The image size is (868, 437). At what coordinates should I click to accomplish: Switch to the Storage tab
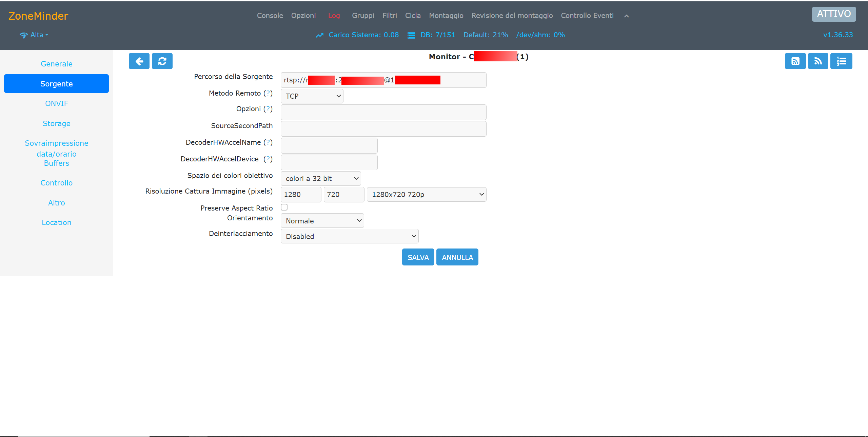[x=57, y=123]
